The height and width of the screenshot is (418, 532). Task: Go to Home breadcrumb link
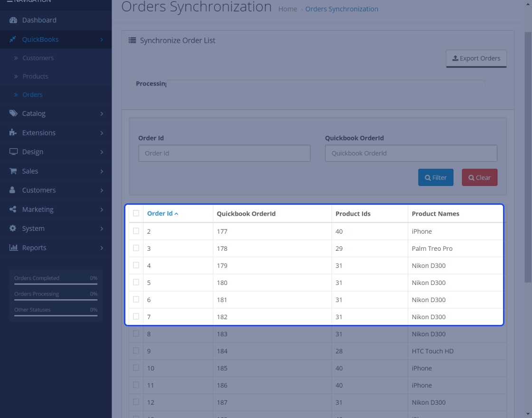pyautogui.click(x=288, y=9)
